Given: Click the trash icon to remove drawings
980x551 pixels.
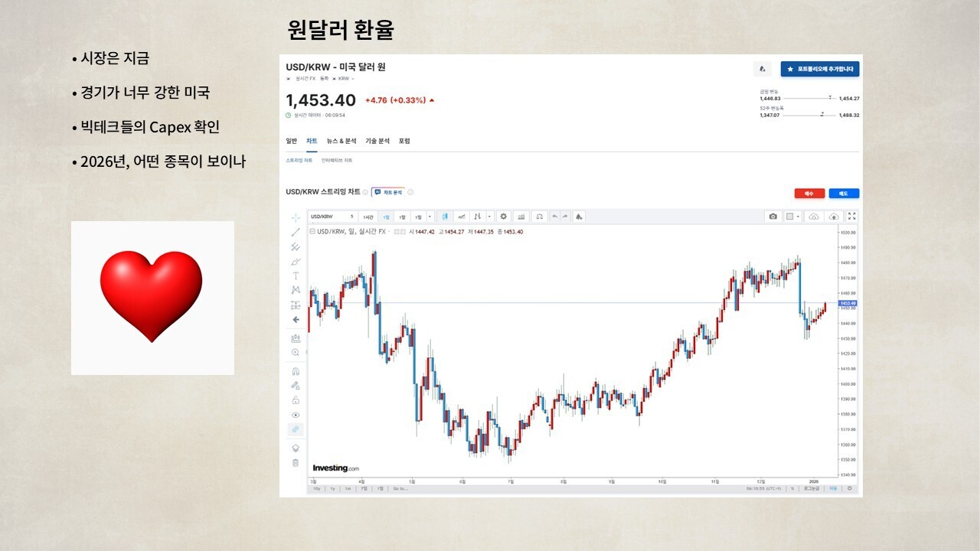Looking at the screenshot, I should 296,462.
